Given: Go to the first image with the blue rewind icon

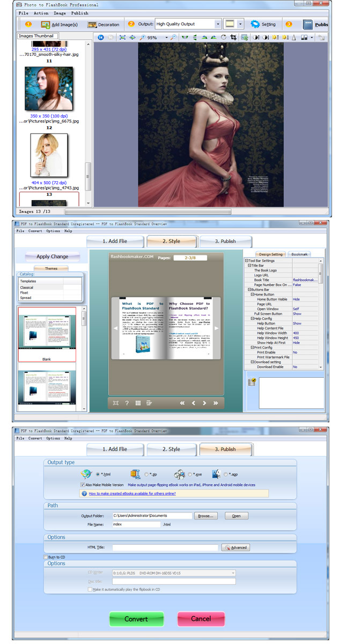Looking at the screenshot, I should click(100, 38).
